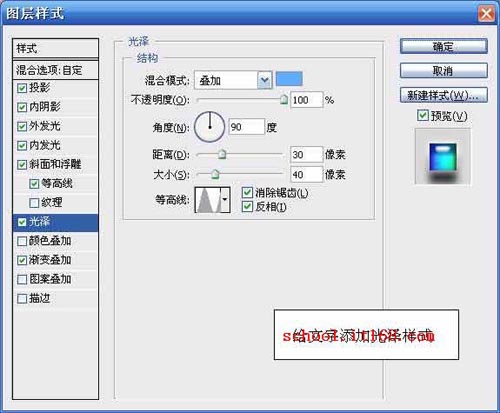Select the 内发光 style entry label
The height and width of the screenshot is (413, 500).
45,145
